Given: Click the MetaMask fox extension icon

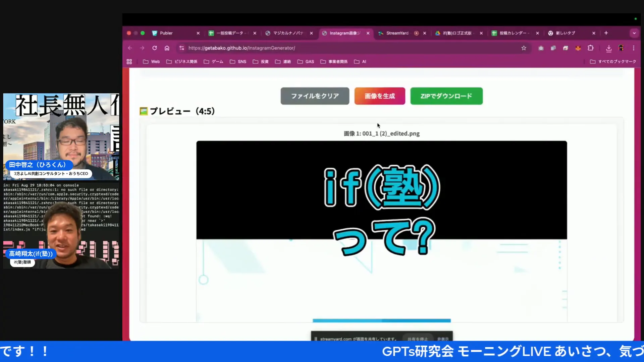Looking at the screenshot, I should (578, 48).
